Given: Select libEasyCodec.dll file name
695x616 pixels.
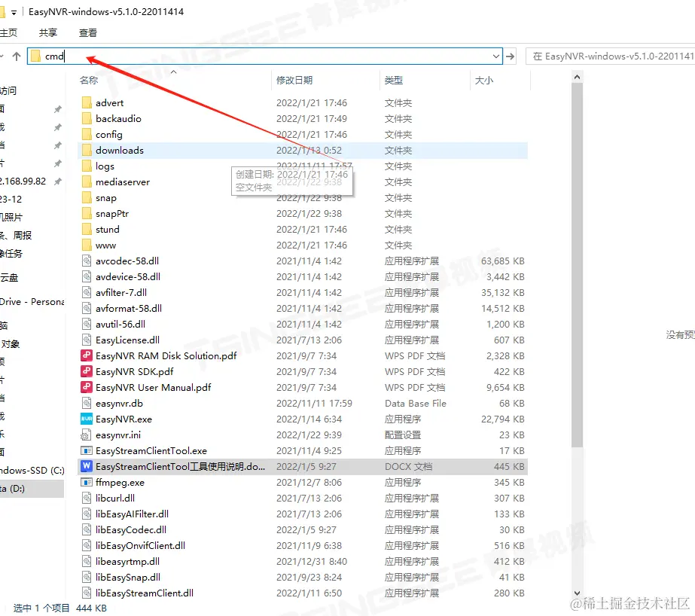Looking at the screenshot, I should (131, 529).
